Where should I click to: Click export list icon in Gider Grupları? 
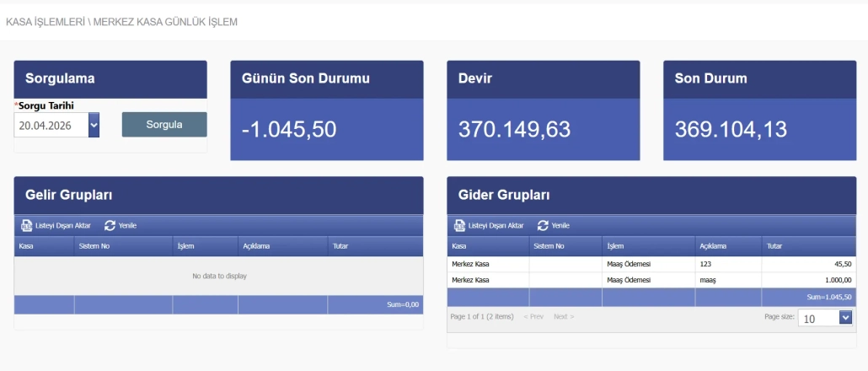coord(460,226)
